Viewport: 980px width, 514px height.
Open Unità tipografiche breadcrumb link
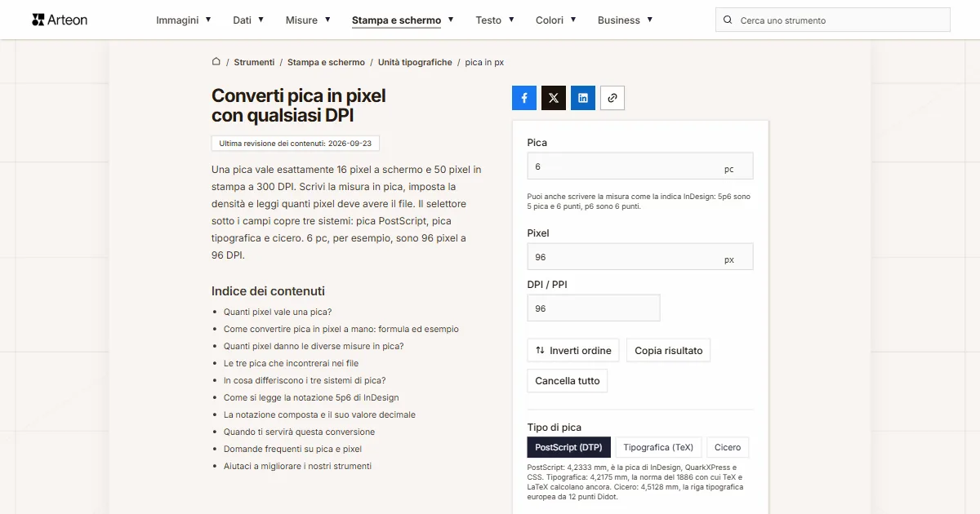pyautogui.click(x=415, y=62)
